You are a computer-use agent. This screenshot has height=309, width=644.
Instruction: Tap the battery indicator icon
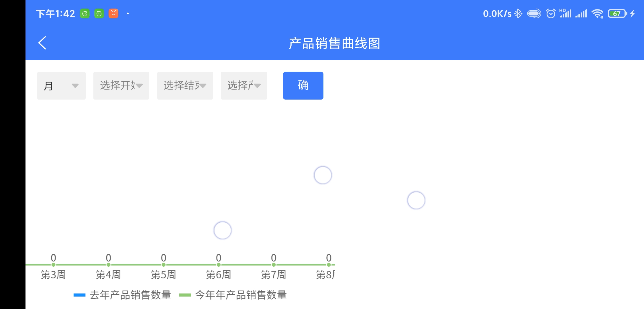tap(618, 13)
